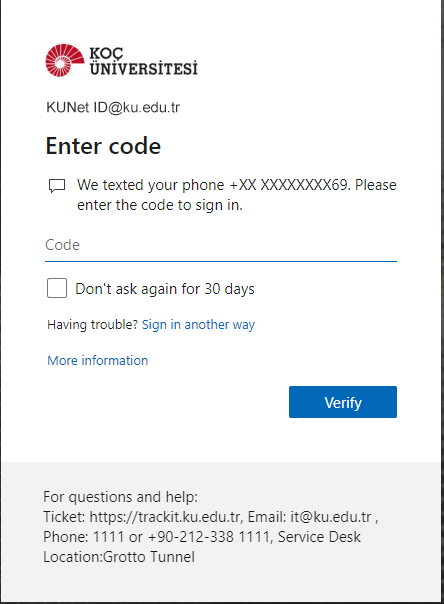Click the "Service Desk" footer text
444x604 pixels.
(x=319, y=537)
